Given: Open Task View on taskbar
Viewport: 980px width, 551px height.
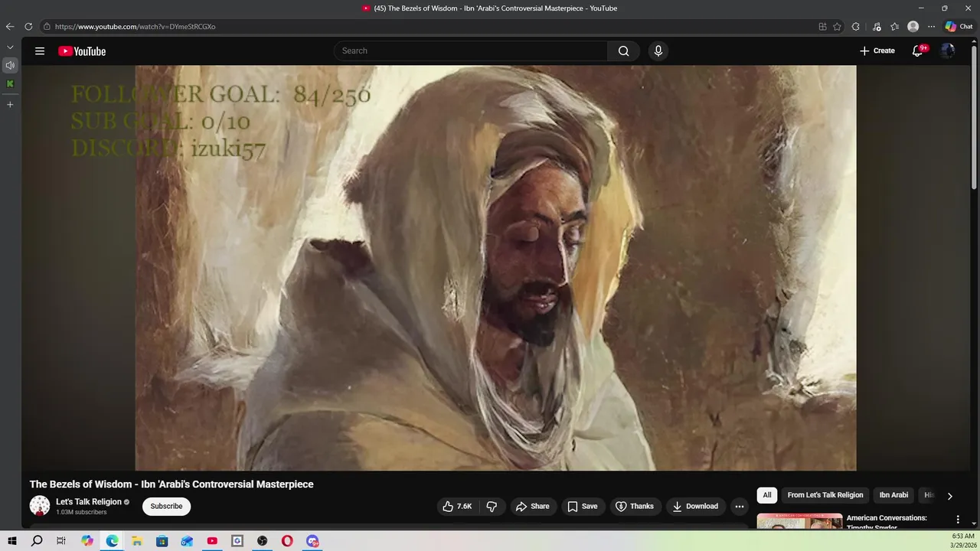Looking at the screenshot, I should (x=61, y=541).
